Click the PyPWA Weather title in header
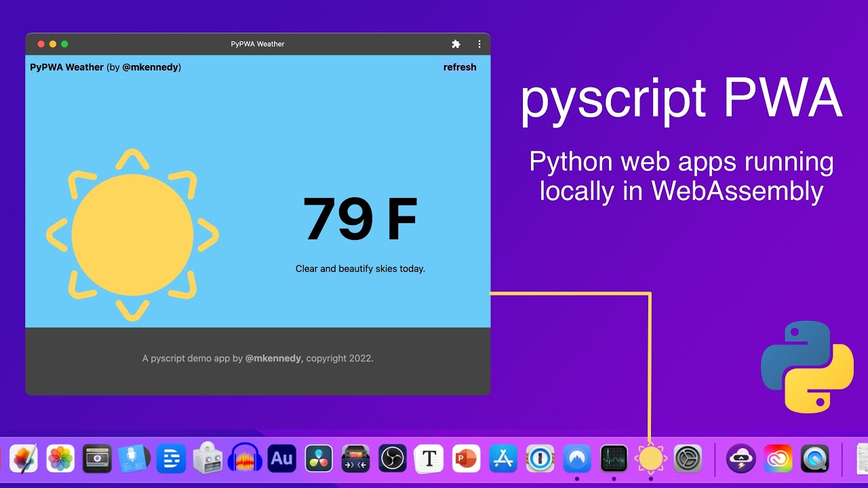Viewport: 868px width, 488px height. pyautogui.click(x=66, y=67)
